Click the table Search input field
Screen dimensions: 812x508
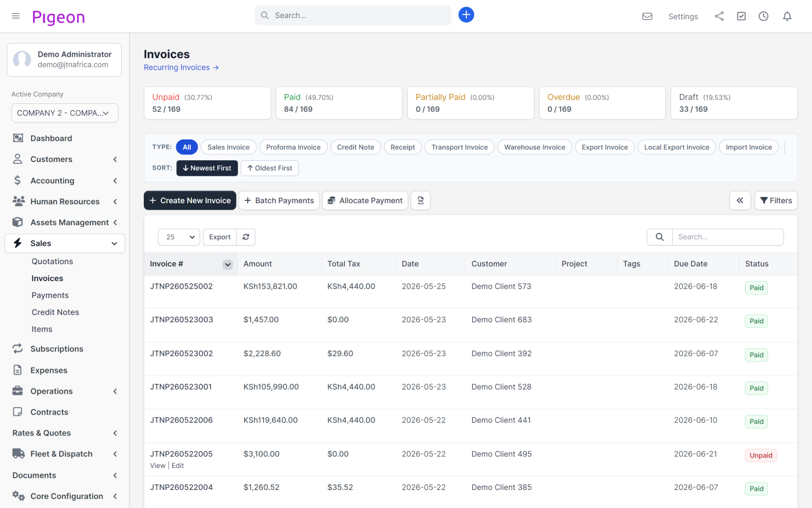[x=727, y=237]
